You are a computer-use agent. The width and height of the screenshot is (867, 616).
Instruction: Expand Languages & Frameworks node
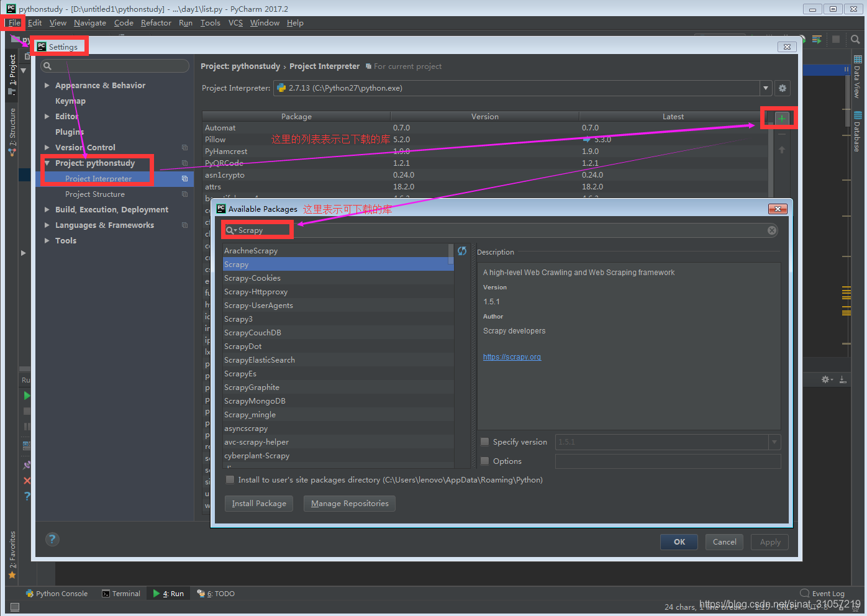(47, 225)
